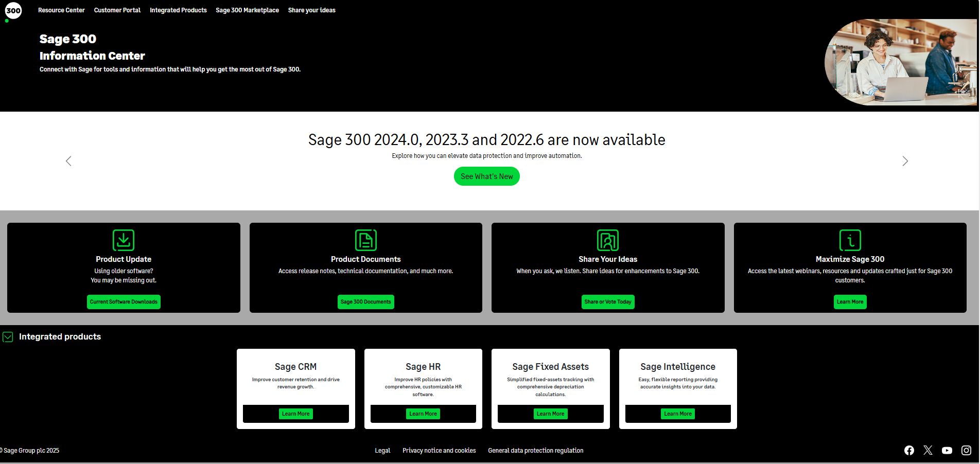Click the Share Your Ideas person icon
The image size is (980, 464).
pos(608,240)
